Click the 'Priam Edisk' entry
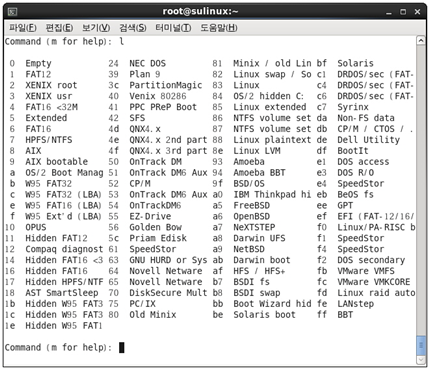429x373 pixels. click(158, 238)
